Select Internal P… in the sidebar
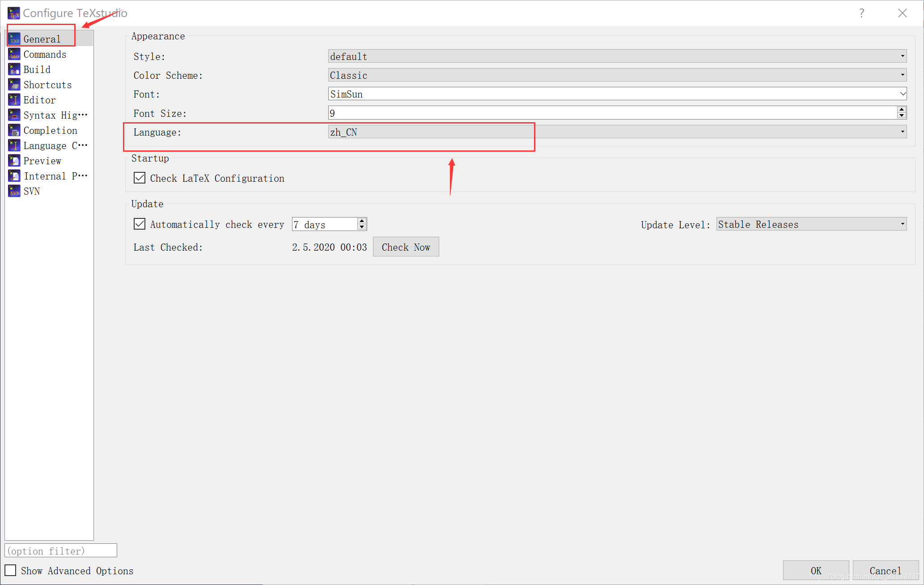 coord(49,176)
